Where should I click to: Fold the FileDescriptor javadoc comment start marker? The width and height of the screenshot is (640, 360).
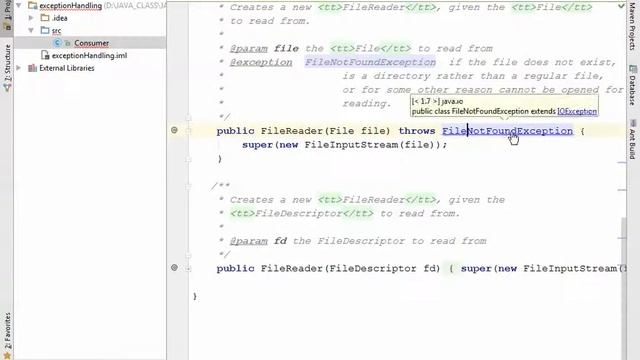tap(188, 187)
